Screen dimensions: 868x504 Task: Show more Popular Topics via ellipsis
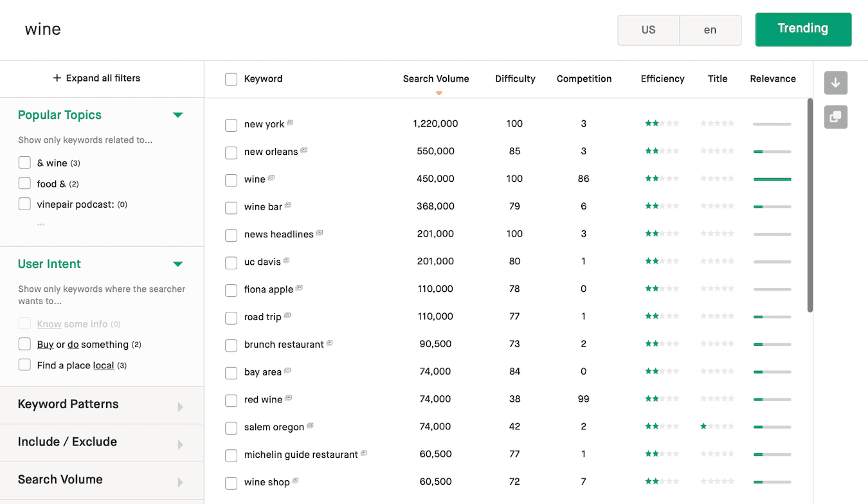coord(41,224)
